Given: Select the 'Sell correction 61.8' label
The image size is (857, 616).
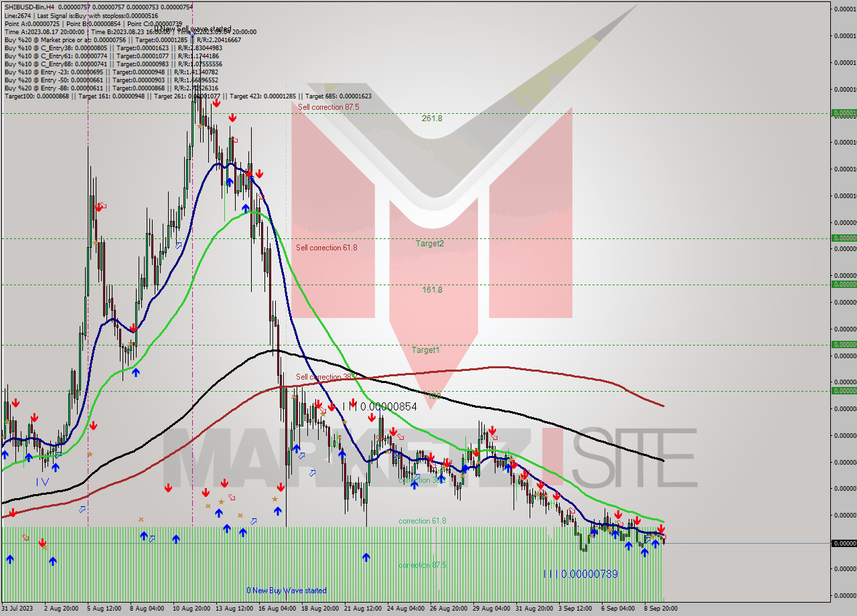Looking at the screenshot, I should 327,248.
